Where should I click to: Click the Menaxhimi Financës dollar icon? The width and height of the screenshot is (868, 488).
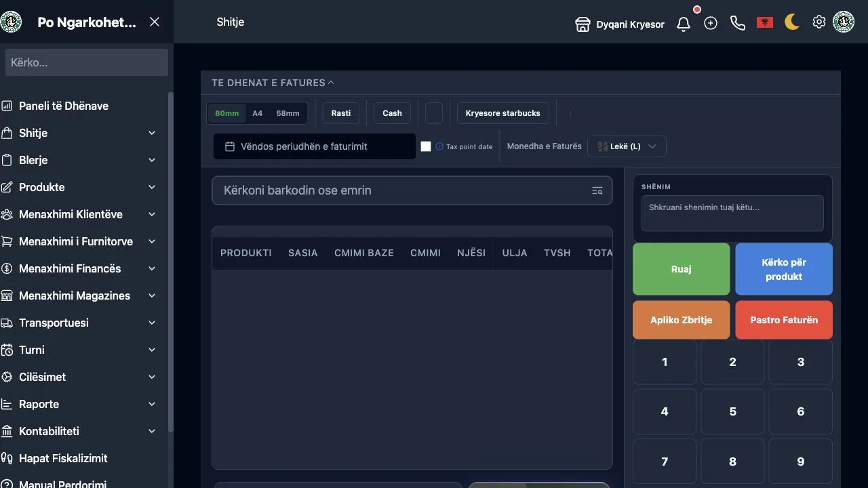pos(7,268)
